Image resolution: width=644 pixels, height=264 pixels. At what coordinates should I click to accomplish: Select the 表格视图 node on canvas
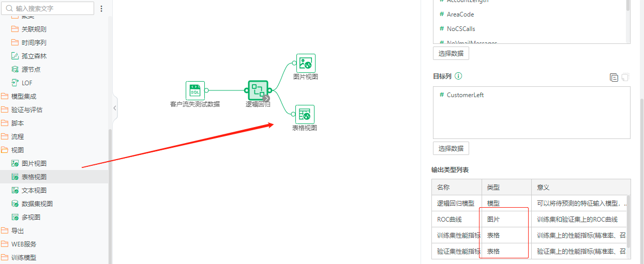pos(305,115)
